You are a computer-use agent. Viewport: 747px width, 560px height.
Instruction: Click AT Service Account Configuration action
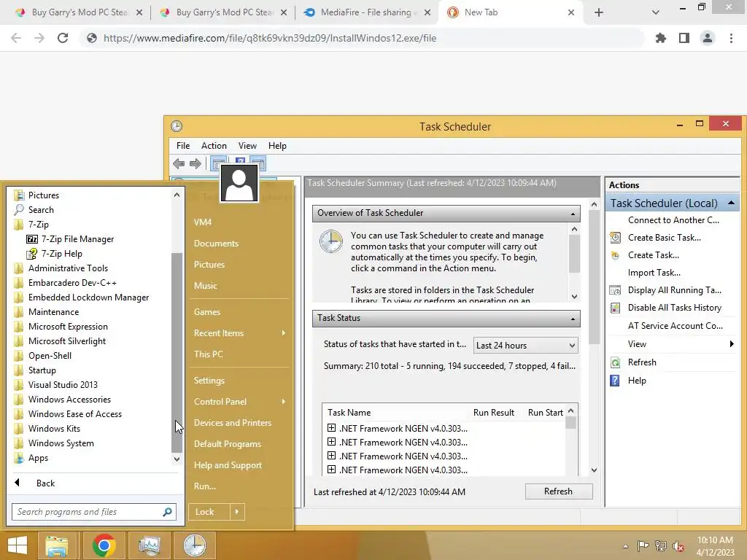point(675,326)
